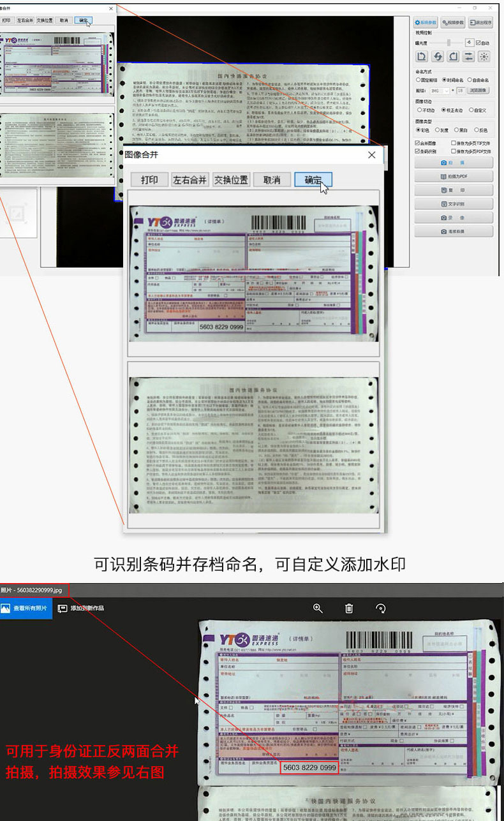This screenshot has height=821, width=504.
Task: Click the sun-shaped brightness icon
Action: (x=484, y=56)
